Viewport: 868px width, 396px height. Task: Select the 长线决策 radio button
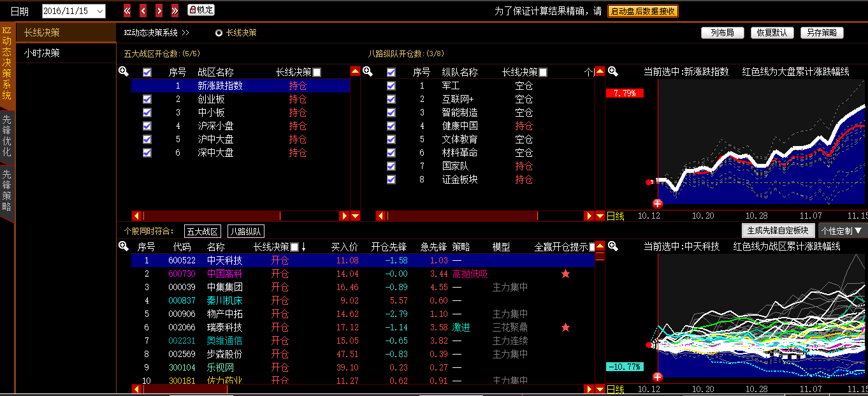pyautogui.click(x=219, y=33)
